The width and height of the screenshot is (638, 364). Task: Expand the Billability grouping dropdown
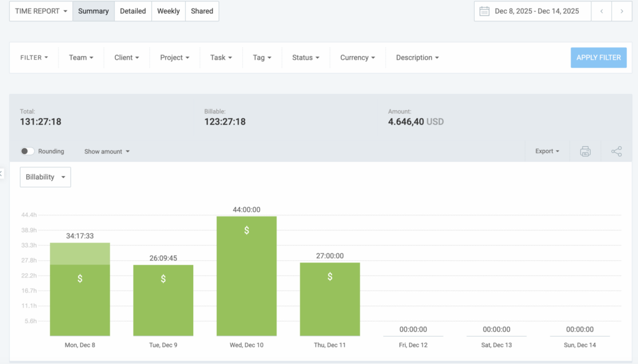pos(45,177)
